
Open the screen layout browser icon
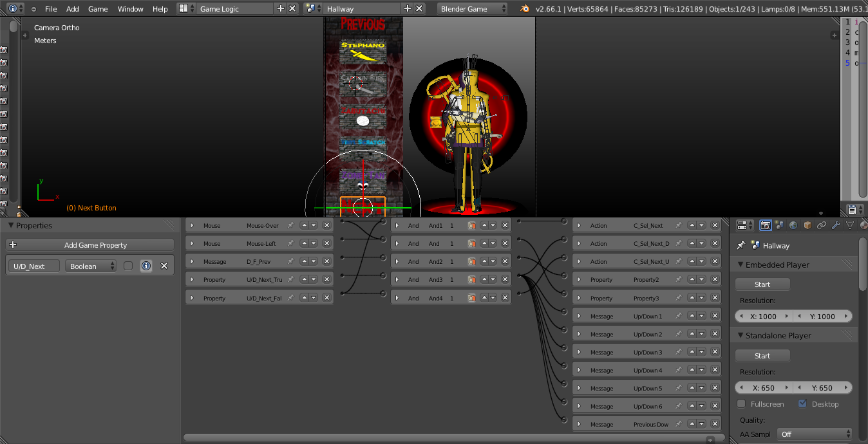click(x=186, y=8)
